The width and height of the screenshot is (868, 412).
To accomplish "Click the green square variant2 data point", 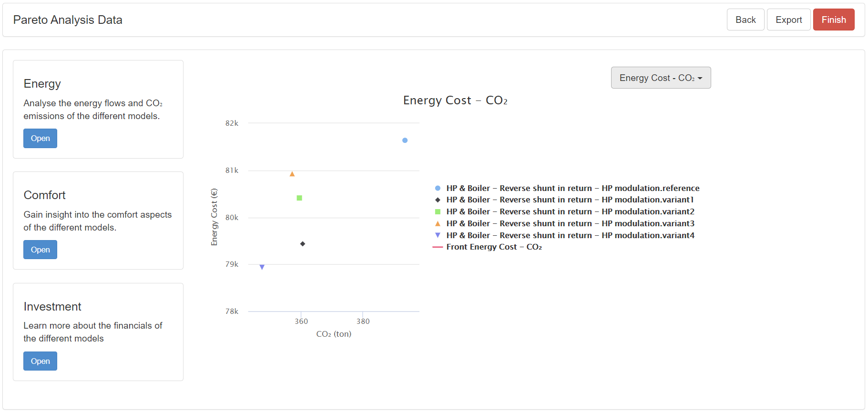I will pyautogui.click(x=299, y=198).
